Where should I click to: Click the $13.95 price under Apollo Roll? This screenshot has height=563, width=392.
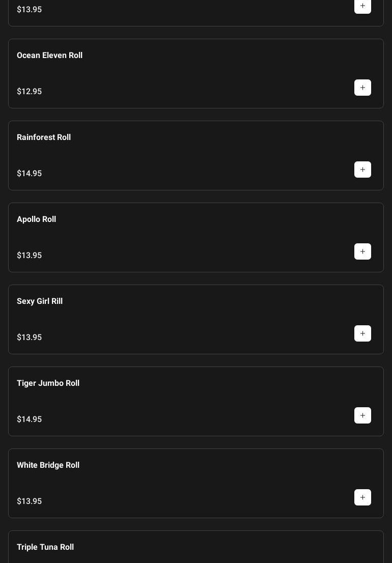point(30,256)
